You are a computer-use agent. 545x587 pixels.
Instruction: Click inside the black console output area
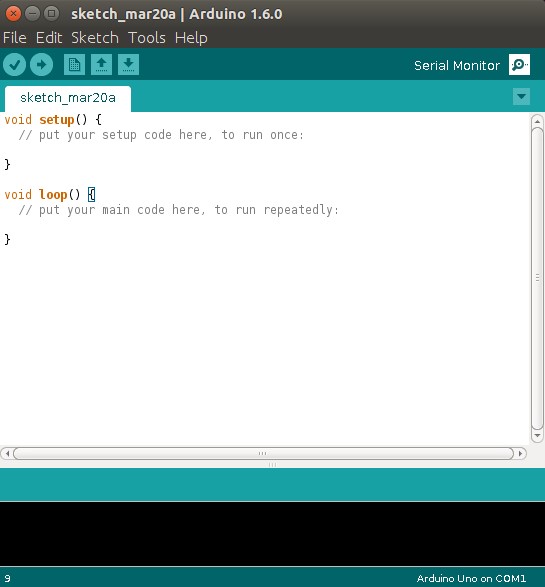click(272, 533)
